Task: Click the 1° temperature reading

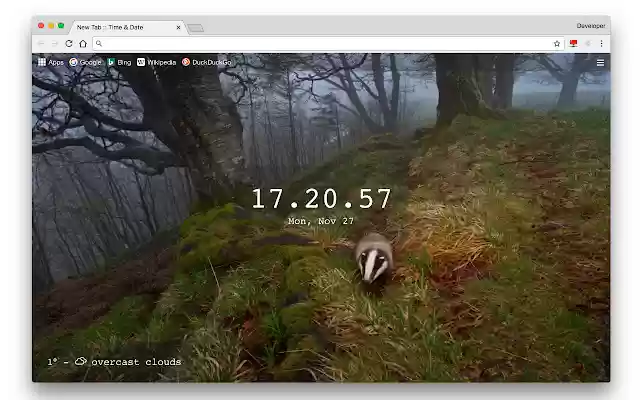Action: [53, 362]
